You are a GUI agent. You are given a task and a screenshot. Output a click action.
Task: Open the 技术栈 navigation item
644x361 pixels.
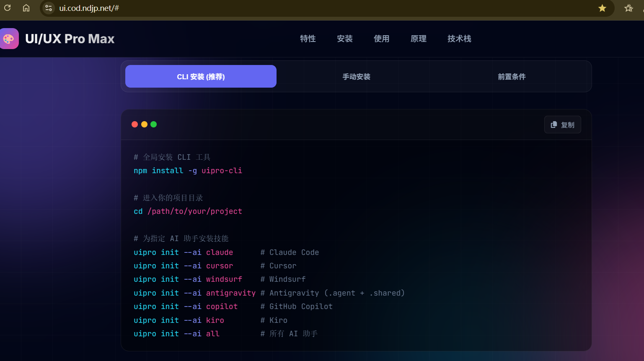[x=459, y=38]
